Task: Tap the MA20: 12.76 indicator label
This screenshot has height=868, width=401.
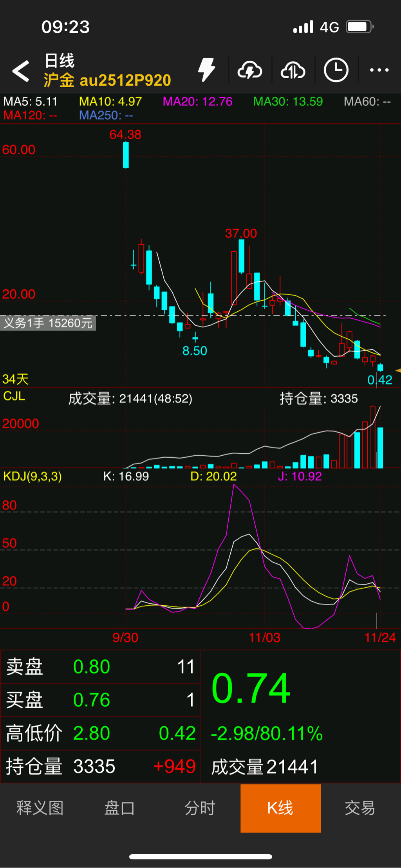Action: pos(198,102)
